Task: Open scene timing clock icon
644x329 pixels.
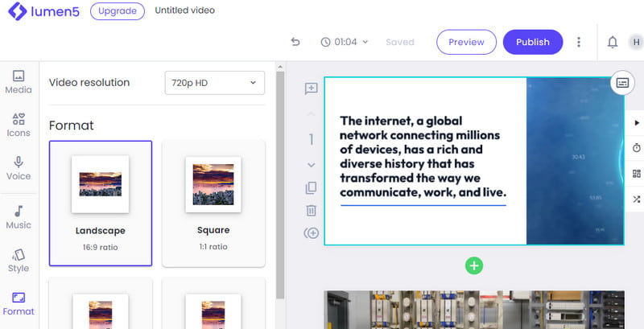Action: (637, 148)
